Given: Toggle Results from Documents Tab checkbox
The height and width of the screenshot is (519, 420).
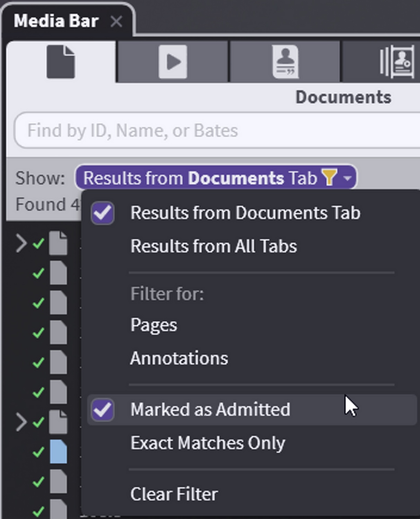Looking at the screenshot, I should [103, 213].
